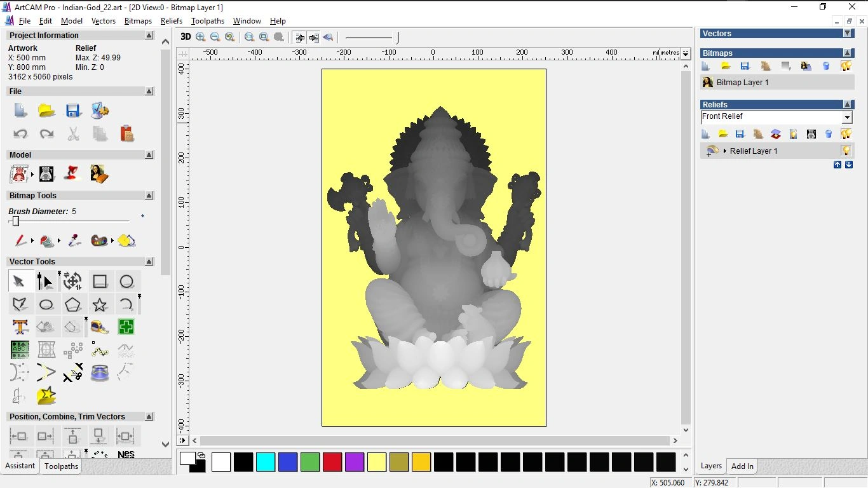
Task: Expand the Relief Layer 1 arrow
Action: [725, 151]
